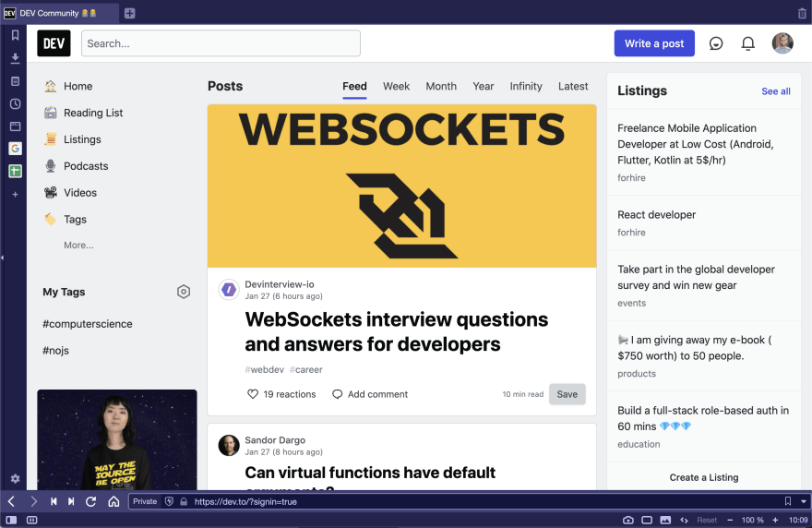The height and width of the screenshot is (528, 812).
Task: Toggle tab tiling in the status bar
Action: (x=31, y=520)
